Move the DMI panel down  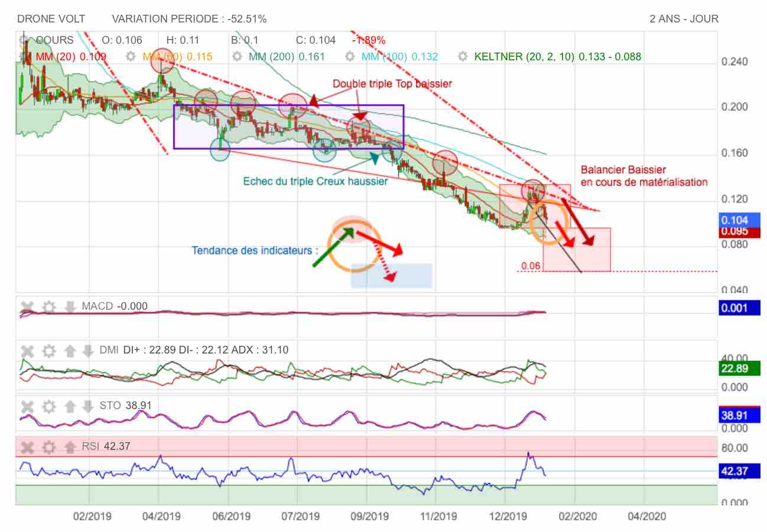click(x=88, y=351)
